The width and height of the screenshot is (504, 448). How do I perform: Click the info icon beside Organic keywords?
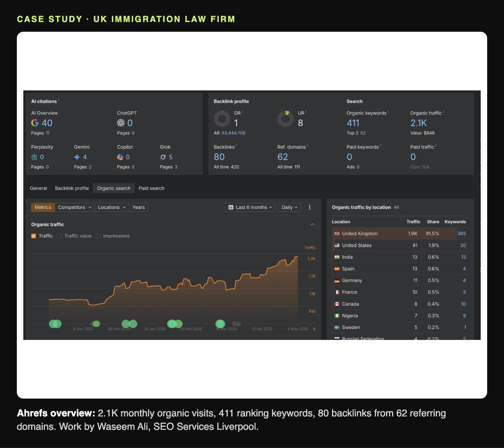(x=388, y=112)
